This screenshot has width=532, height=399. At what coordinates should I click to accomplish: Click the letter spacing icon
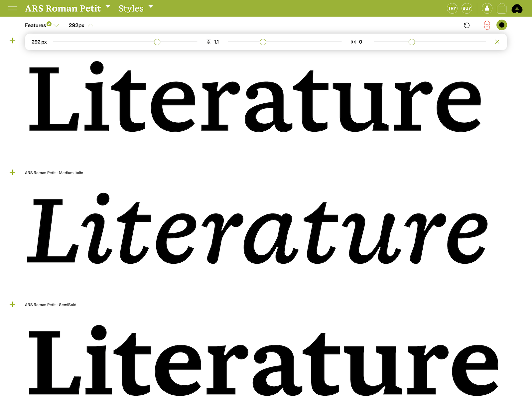[x=353, y=42]
